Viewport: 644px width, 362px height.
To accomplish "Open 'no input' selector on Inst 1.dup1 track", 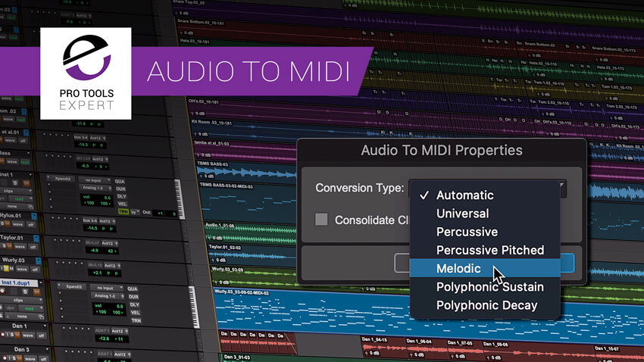I will pyautogui.click(x=106, y=288).
